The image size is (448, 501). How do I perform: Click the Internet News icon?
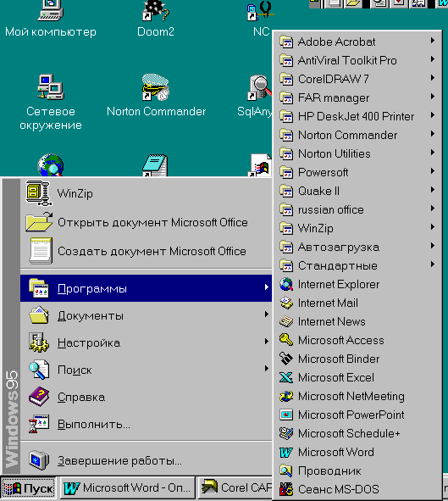point(286,321)
